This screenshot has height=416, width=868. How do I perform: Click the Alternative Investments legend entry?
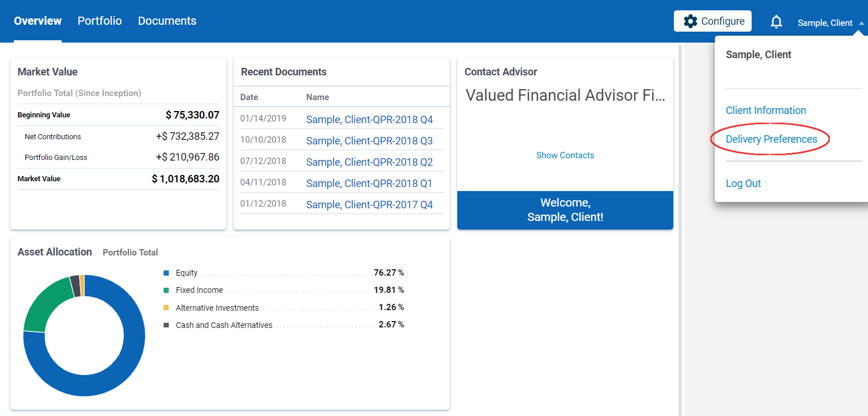pos(217,307)
